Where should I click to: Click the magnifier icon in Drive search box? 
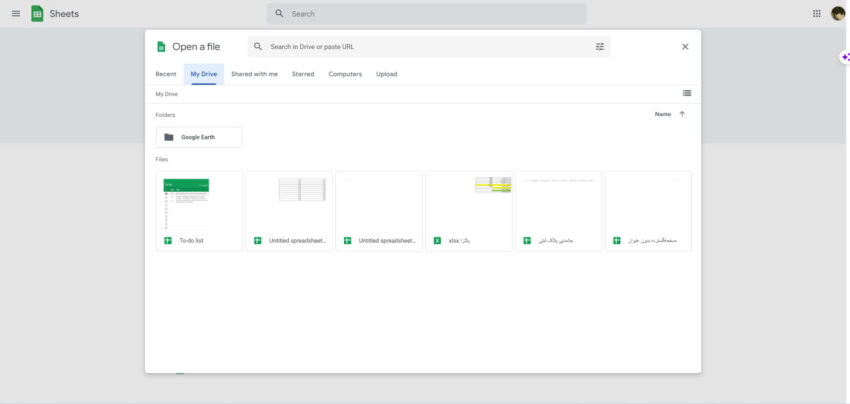pos(258,47)
